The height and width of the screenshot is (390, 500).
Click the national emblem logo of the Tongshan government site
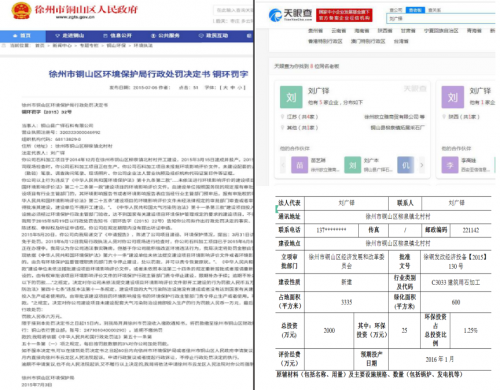coord(21,11)
